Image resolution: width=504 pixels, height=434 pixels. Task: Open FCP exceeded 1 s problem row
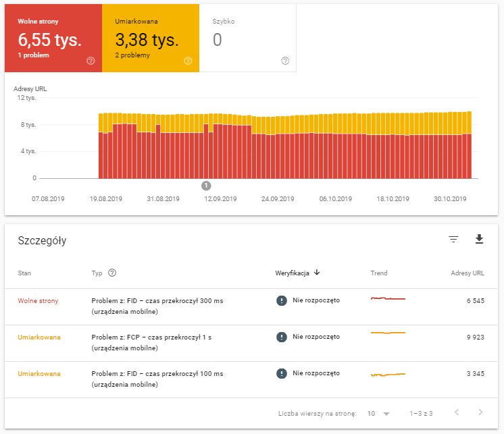coord(154,342)
